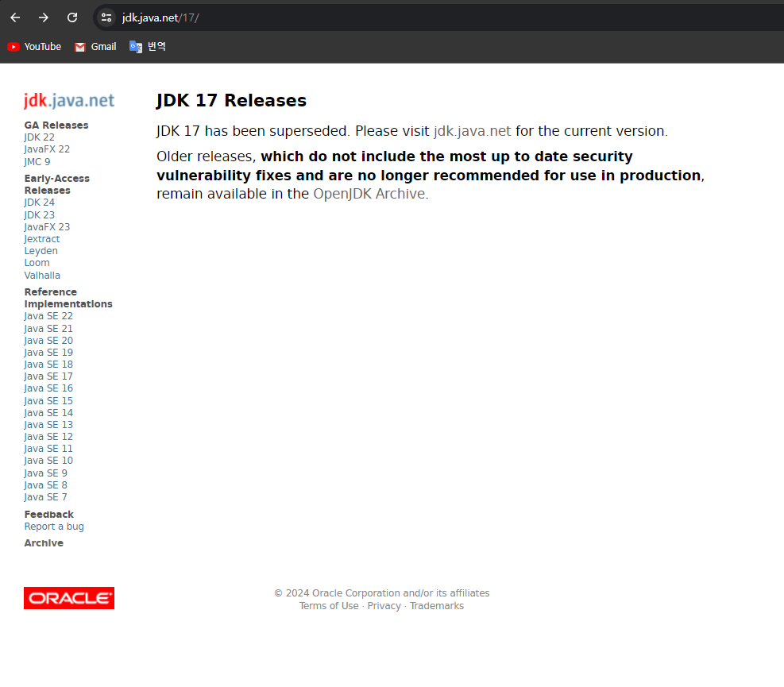Click the Report a bug link
Image resolution: width=784 pixels, height=687 pixels.
click(x=54, y=526)
